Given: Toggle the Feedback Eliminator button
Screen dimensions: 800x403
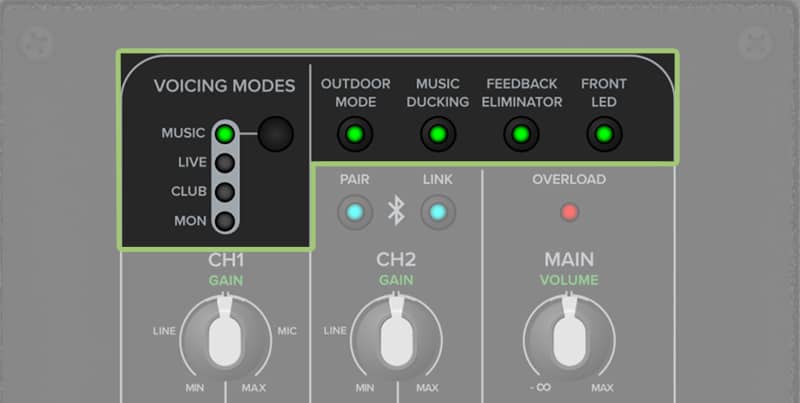Looking at the screenshot, I should click(x=521, y=134).
